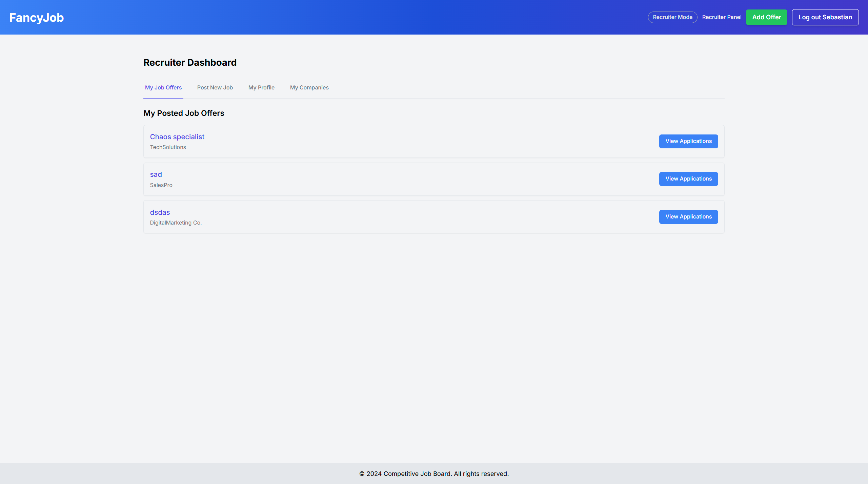
Task: Open the dsdas job offer
Action: pos(160,212)
